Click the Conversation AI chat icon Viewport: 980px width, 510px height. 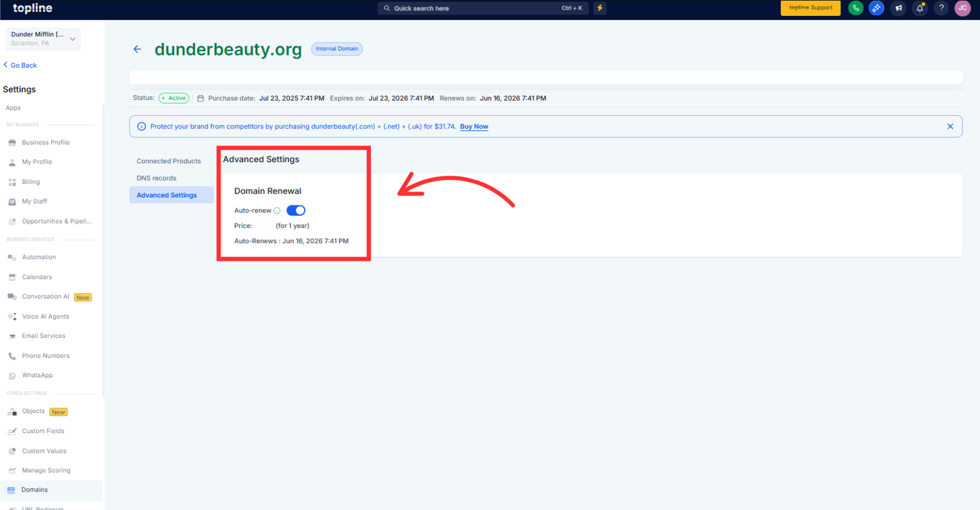click(12, 297)
